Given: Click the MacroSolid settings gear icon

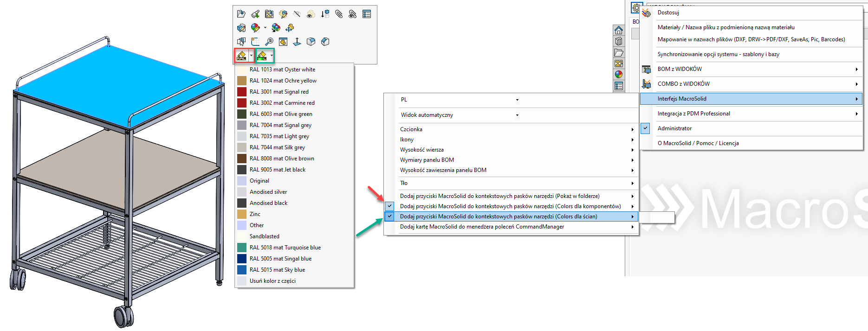Looking at the screenshot, I should [x=635, y=8].
